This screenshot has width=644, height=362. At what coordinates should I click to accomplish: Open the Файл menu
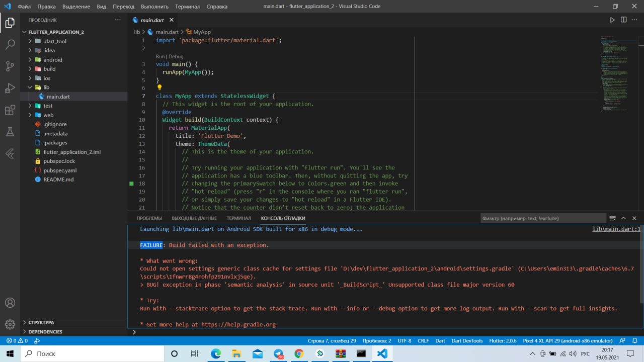click(x=24, y=7)
